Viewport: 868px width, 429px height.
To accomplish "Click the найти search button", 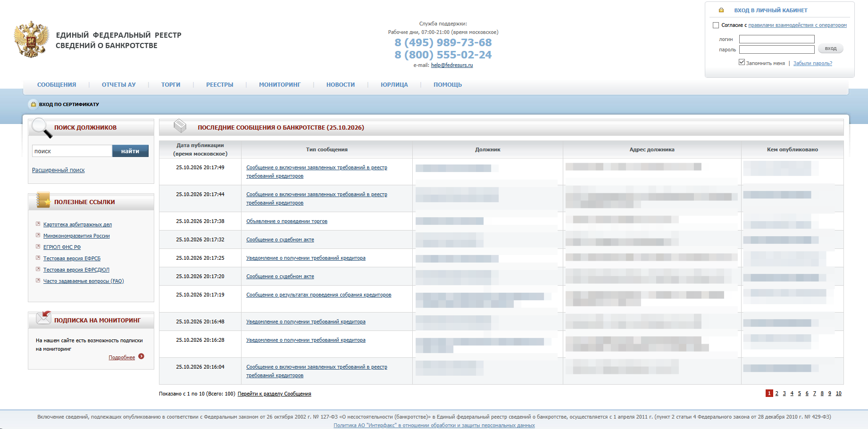I will pos(130,151).
